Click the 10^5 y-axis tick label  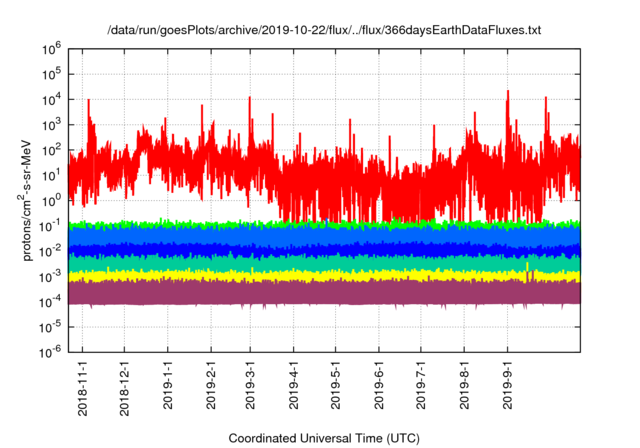pyautogui.click(x=51, y=75)
